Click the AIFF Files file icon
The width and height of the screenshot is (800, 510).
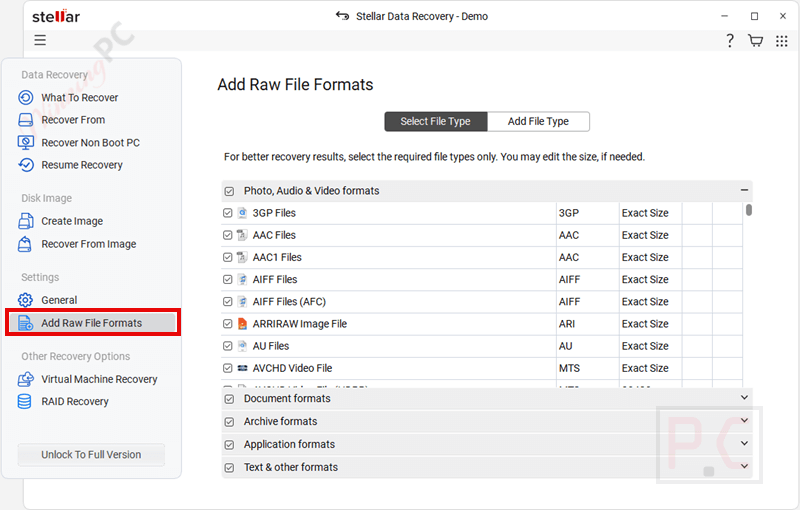coord(243,279)
